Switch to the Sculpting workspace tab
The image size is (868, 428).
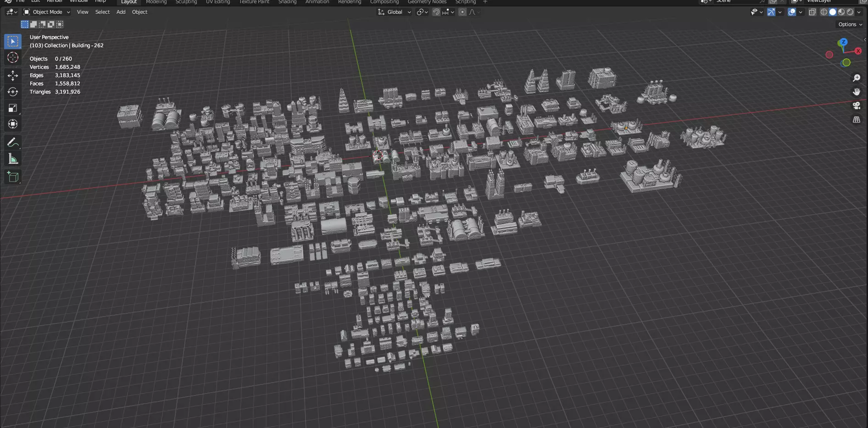[186, 2]
